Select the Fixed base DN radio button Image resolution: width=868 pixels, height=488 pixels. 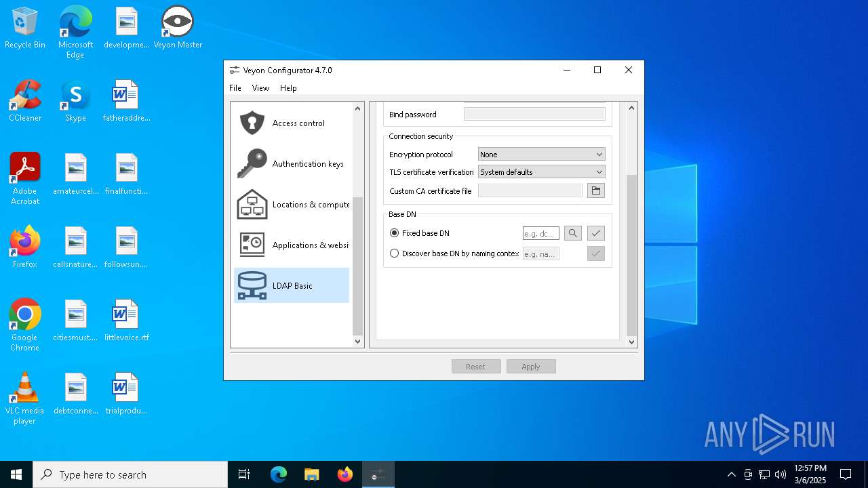(395, 233)
